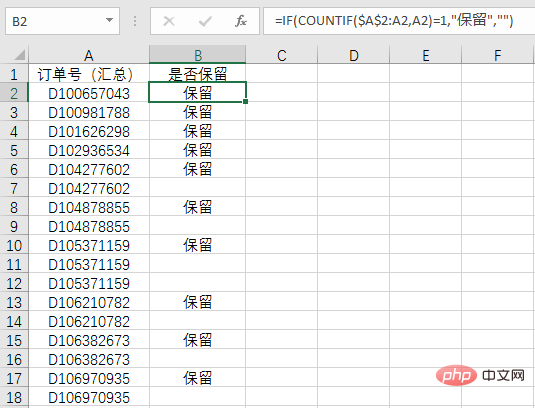Click D106210782 in row 14
Image resolution: width=535 pixels, height=408 pixels.
[89, 321]
